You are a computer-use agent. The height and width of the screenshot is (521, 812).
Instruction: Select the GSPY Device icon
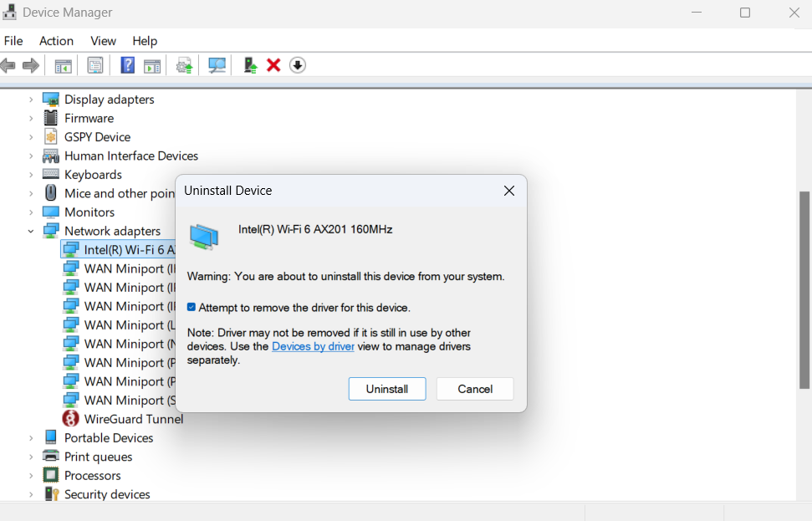(51, 136)
